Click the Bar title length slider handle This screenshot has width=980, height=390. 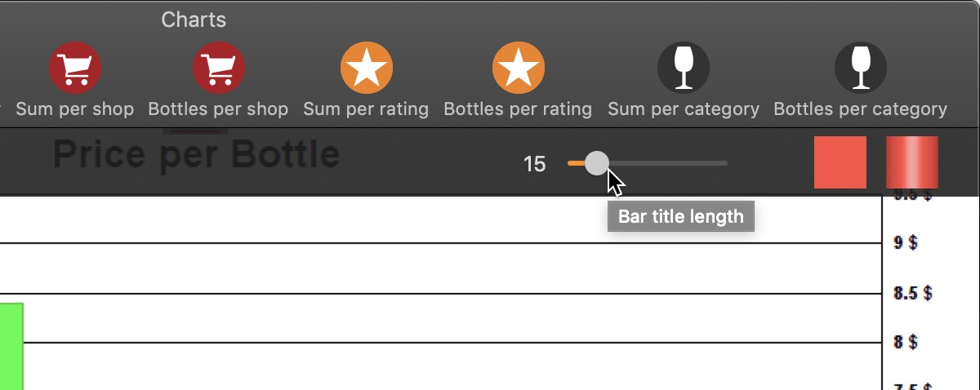(x=597, y=163)
